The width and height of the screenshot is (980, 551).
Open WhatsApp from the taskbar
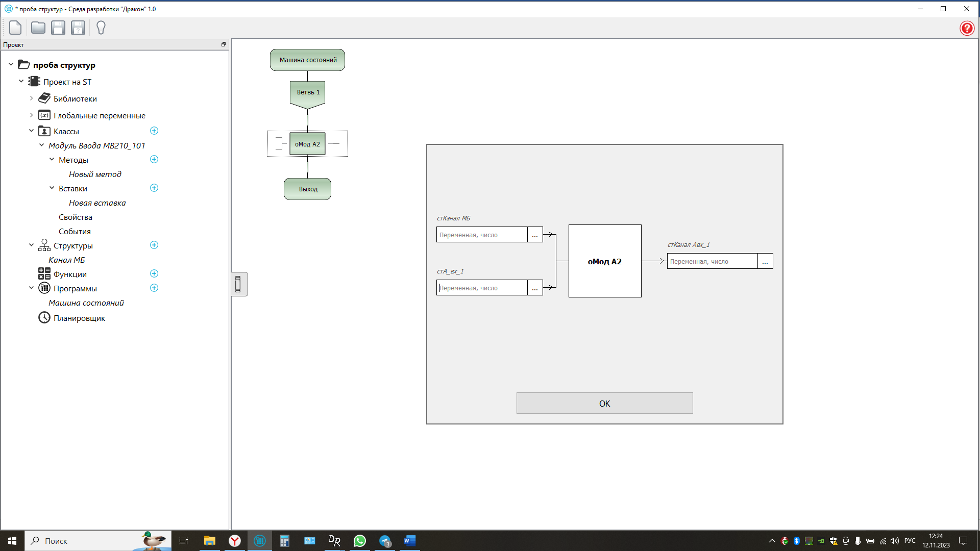click(x=360, y=541)
